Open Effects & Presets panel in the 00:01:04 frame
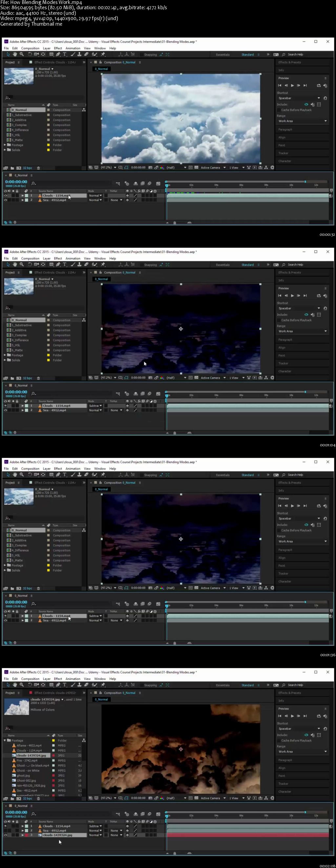 click(289, 273)
